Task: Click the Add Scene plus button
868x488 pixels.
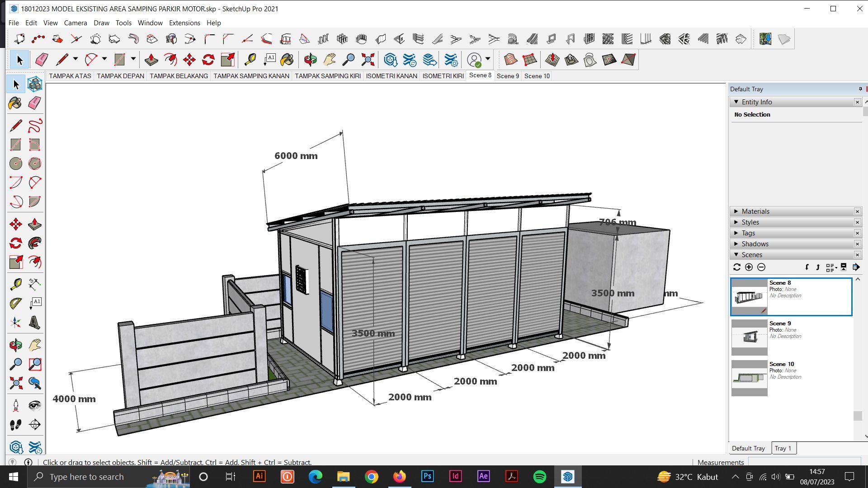Action: [x=749, y=267]
